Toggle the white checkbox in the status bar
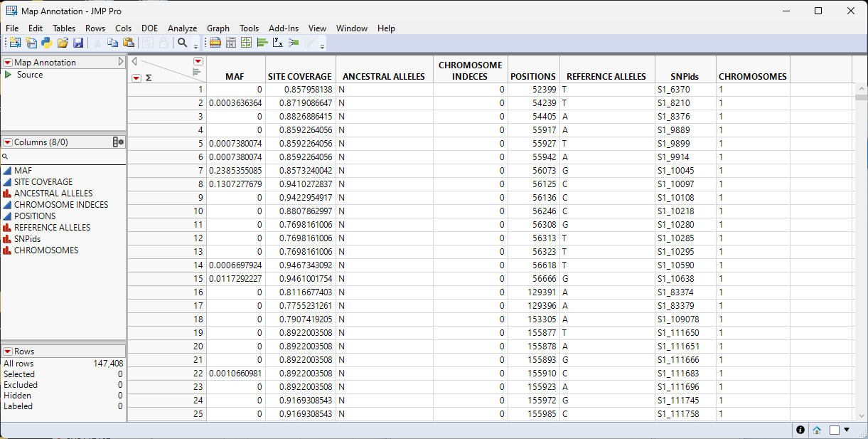868x439 pixels. [x=835, y=430]
